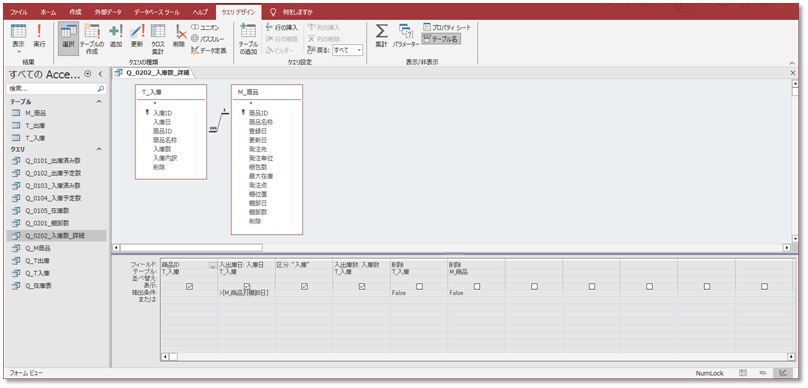Select the Q_0202_入庫数_詳細 document tab
This screenshot has height=388, width=808.
[154, 73]
